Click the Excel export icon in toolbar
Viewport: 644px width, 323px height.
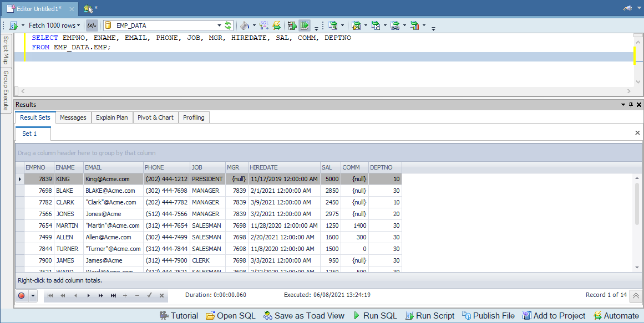333,25
